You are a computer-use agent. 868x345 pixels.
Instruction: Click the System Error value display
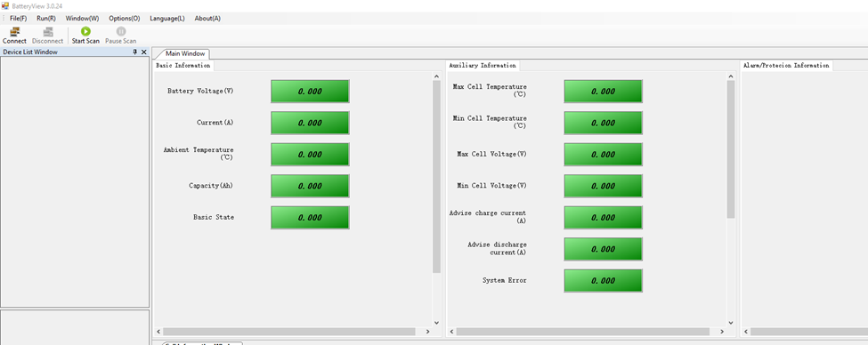click(604, 280)
